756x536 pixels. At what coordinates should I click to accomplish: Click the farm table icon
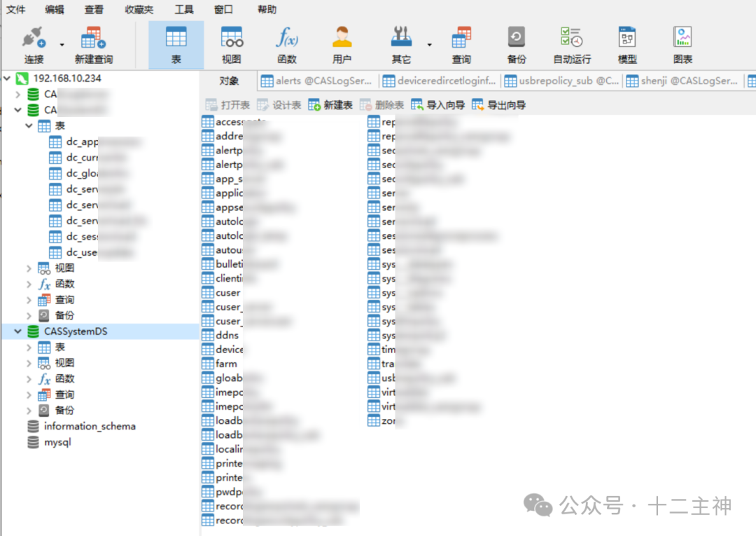pyautogui.click(x=208, y=364)
